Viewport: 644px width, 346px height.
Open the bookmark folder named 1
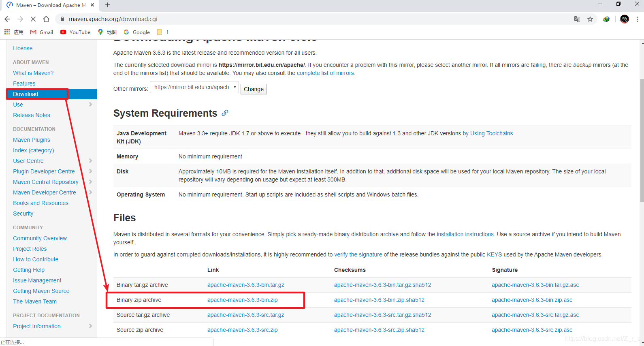[x=163, y=32]
